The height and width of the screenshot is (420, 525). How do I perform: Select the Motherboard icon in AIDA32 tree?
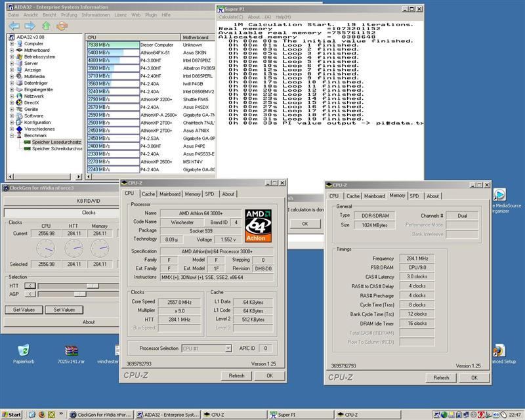(20, 51)
